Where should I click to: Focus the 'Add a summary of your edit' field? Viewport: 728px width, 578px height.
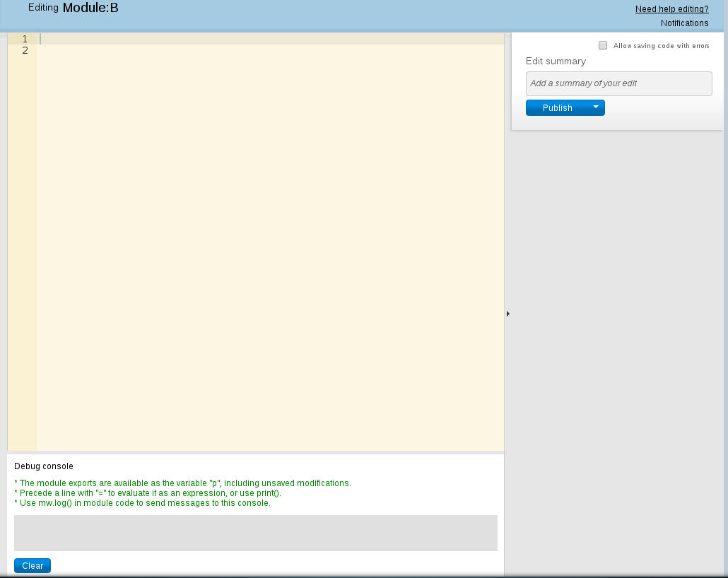(x=618, y=83)
